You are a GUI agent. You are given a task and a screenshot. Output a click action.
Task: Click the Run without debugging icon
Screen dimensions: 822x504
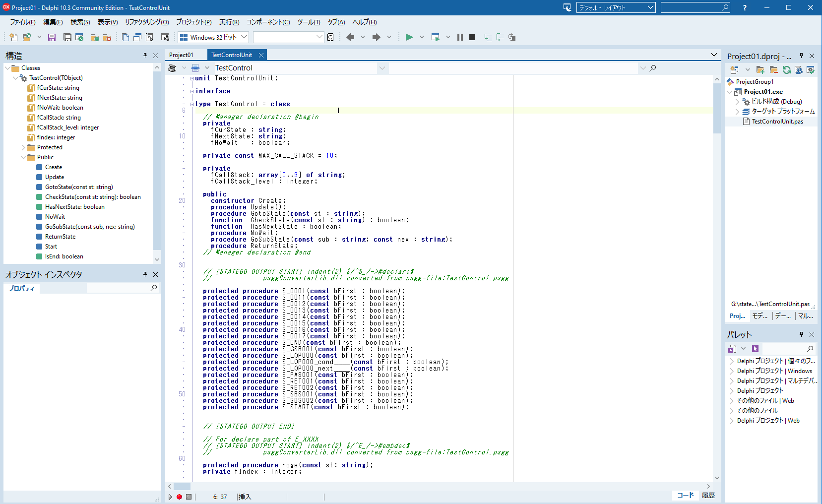pyautogui.click(x=435, y=37)
